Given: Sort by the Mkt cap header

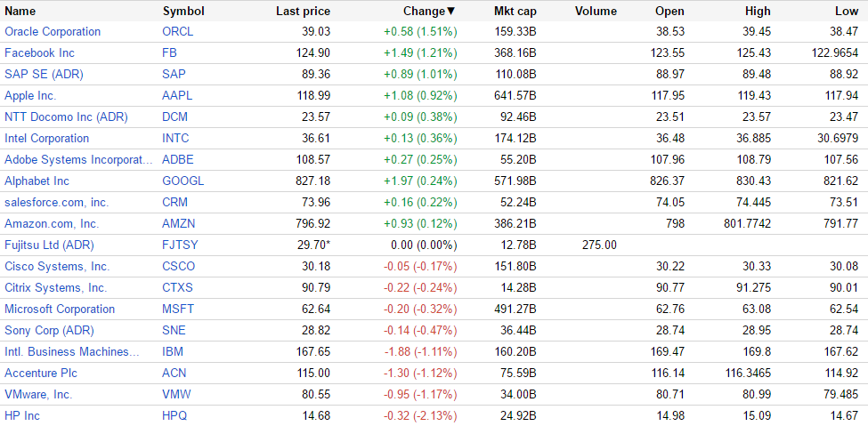Looking at the screenshot, I should 515,11.
